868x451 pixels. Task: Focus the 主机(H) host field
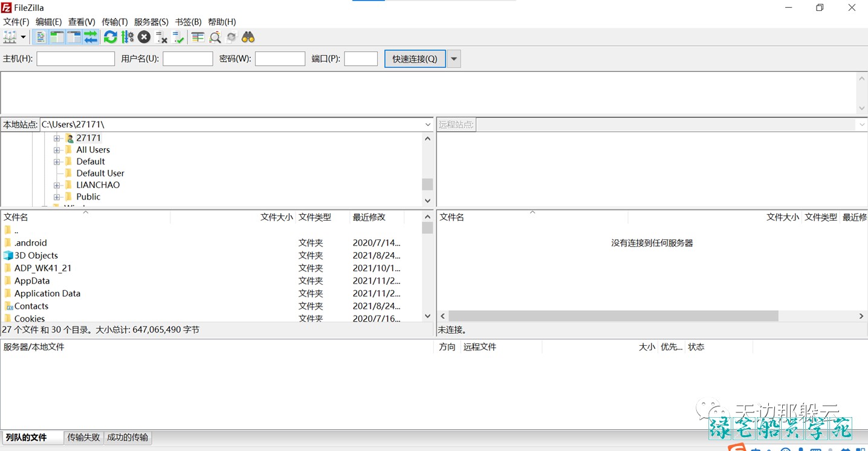(x=76, y=59)
